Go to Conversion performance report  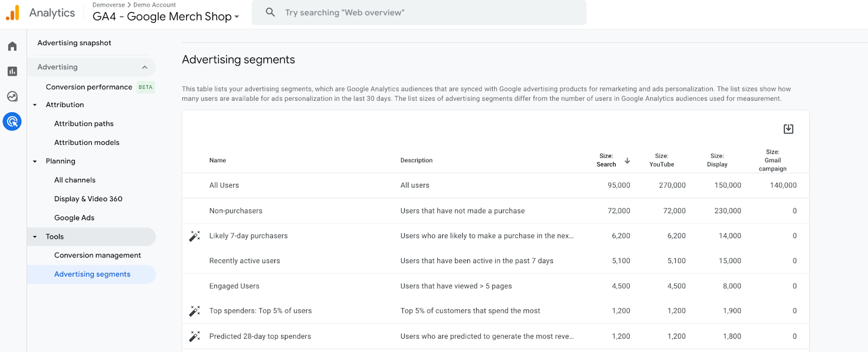tap(89, 87)
